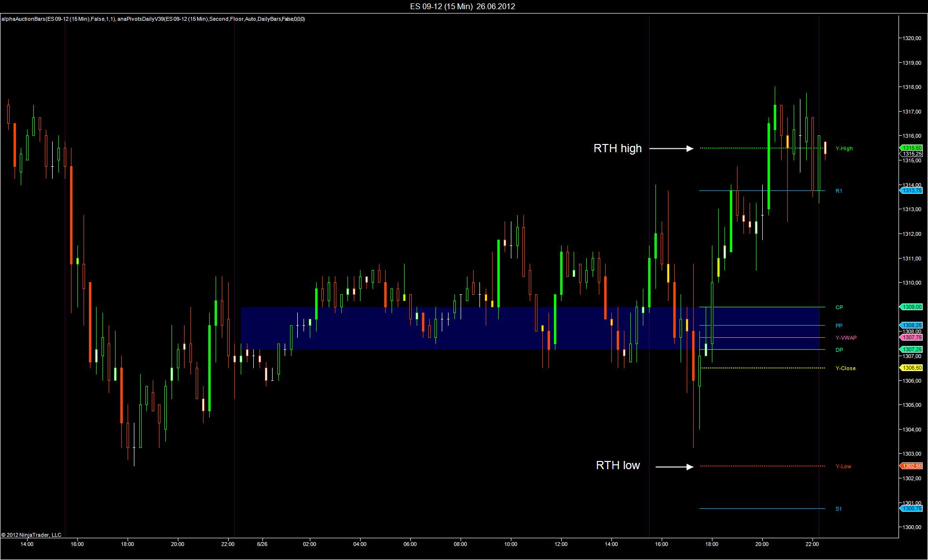The width and height of the screenshot is (928, 560).
Task: Select the green CP price tag 1309,00
Action: (x=912, y=307)
